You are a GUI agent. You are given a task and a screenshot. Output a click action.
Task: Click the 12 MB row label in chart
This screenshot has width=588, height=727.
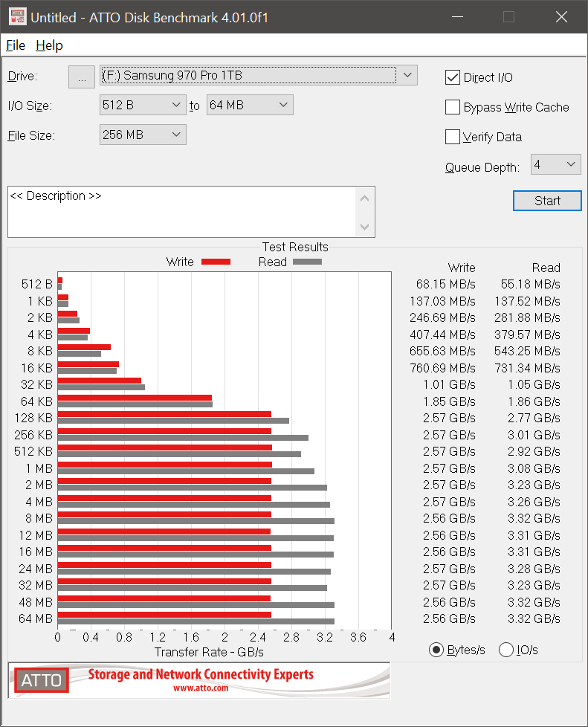point(36,535)
